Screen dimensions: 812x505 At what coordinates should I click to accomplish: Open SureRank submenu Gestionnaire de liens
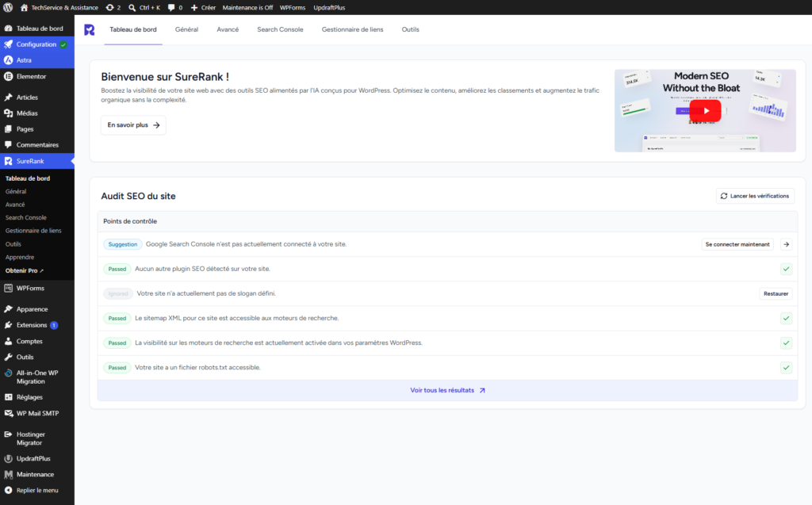(x=33, y=231)
